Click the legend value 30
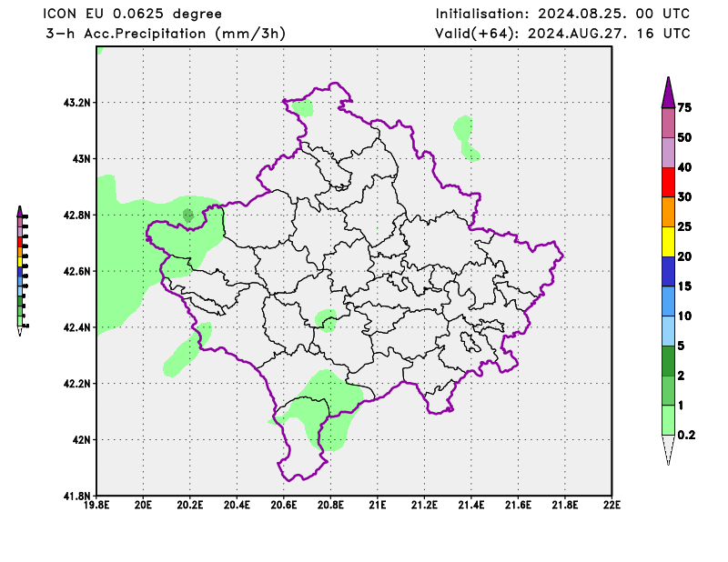 [684, 196]
